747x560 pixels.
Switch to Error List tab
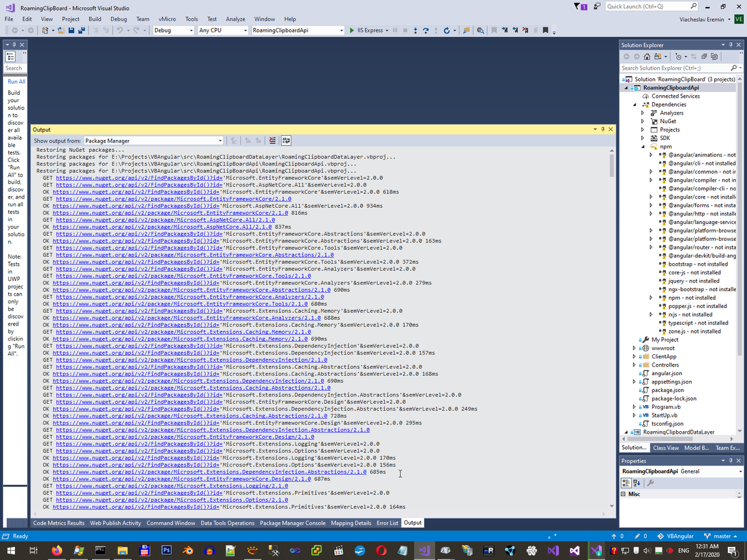[x=387, y=523]
